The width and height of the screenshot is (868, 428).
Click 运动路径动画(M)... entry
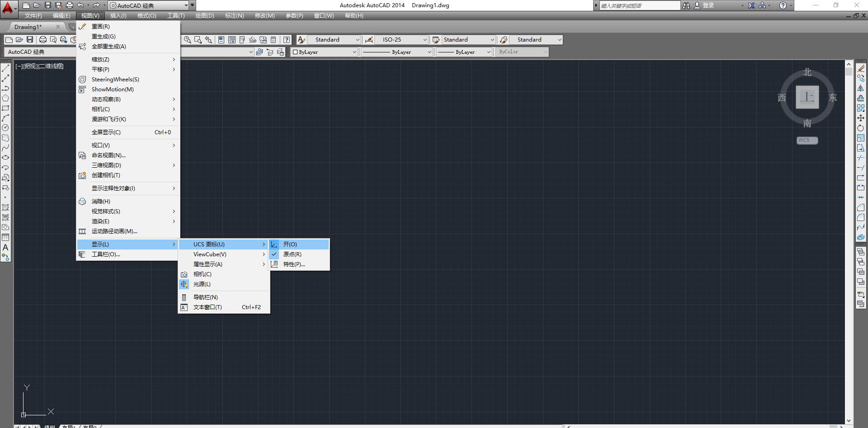pyautogui.click(x=128, y=231)
